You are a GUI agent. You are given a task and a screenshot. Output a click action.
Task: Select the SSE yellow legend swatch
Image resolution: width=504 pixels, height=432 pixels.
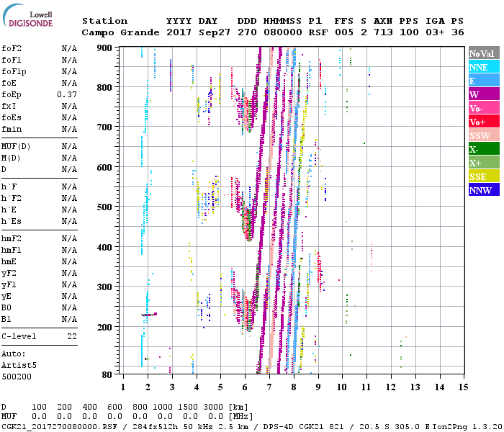(x=483, y=176)
